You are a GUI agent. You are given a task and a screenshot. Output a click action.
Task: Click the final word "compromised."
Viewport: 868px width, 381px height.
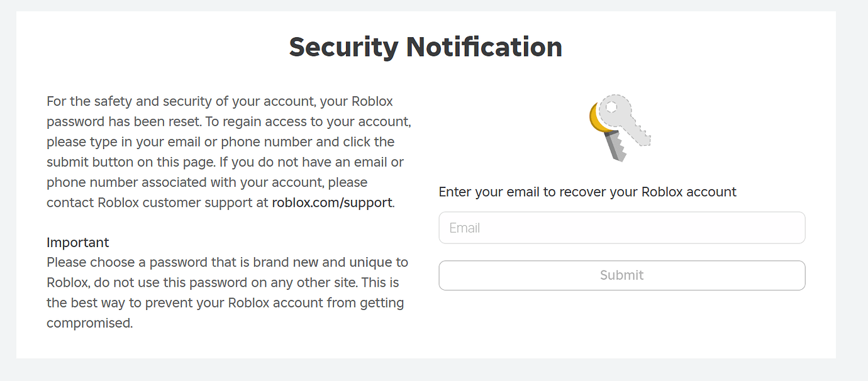point(89,323)
